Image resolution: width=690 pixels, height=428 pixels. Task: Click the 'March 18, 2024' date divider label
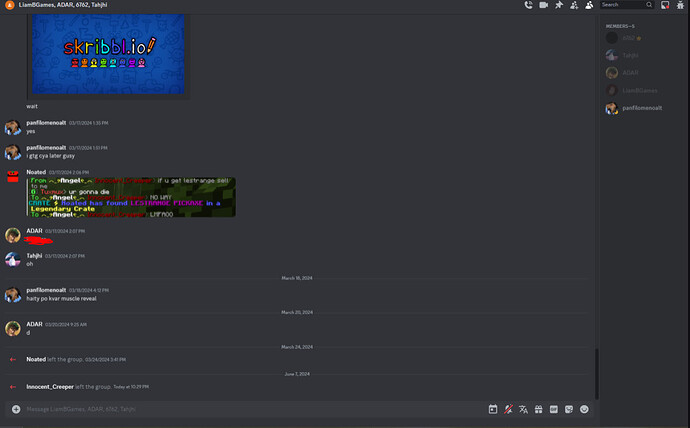(x=297, y=278)
